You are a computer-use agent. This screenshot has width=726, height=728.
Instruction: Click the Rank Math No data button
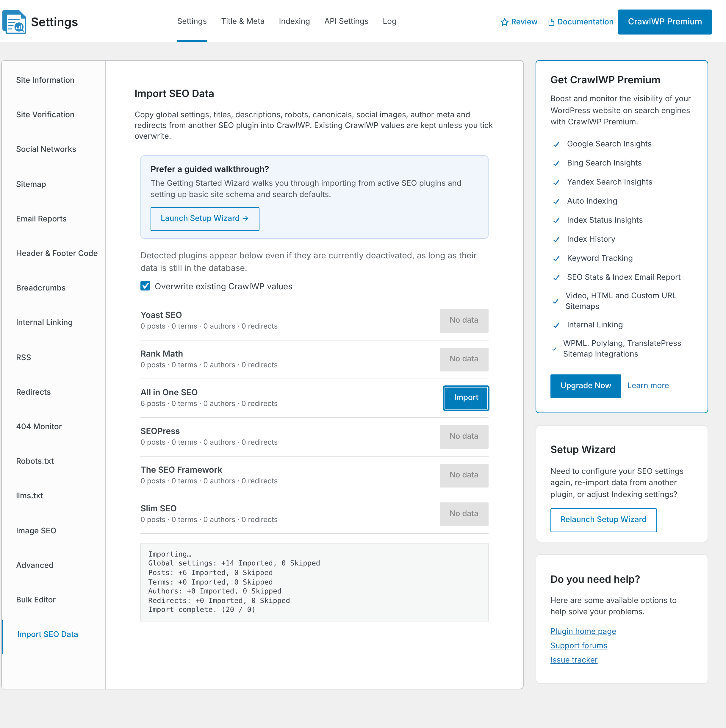click(x=464, y=360)
